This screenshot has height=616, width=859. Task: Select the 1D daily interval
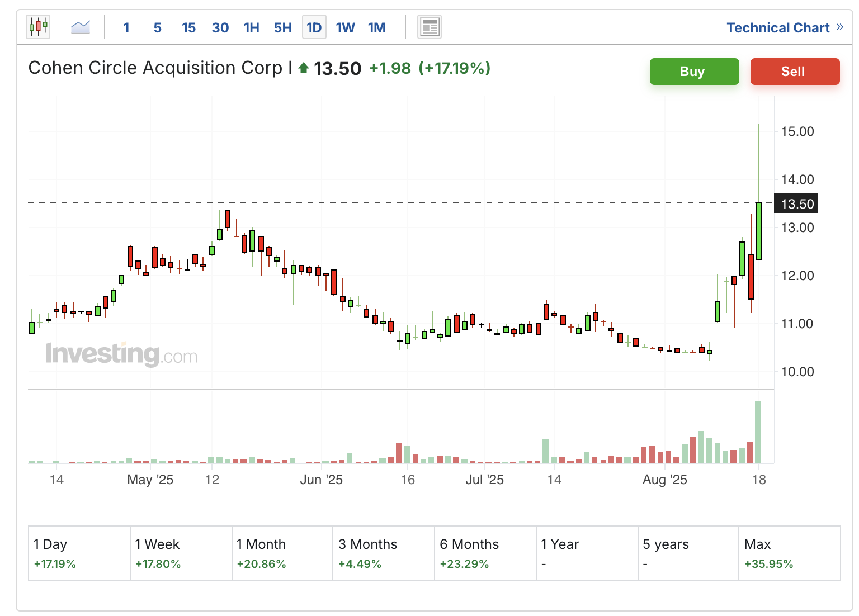314,27
